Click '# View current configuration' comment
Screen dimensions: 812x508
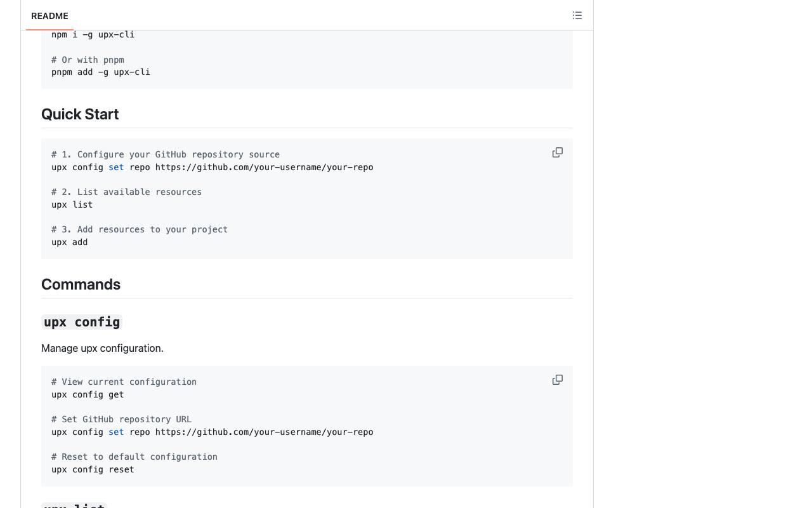point(124,382)
